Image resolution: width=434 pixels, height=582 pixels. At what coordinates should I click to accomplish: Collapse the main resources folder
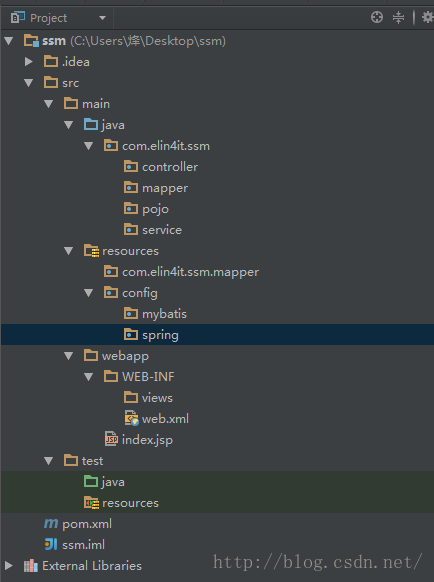coord(69,251)
